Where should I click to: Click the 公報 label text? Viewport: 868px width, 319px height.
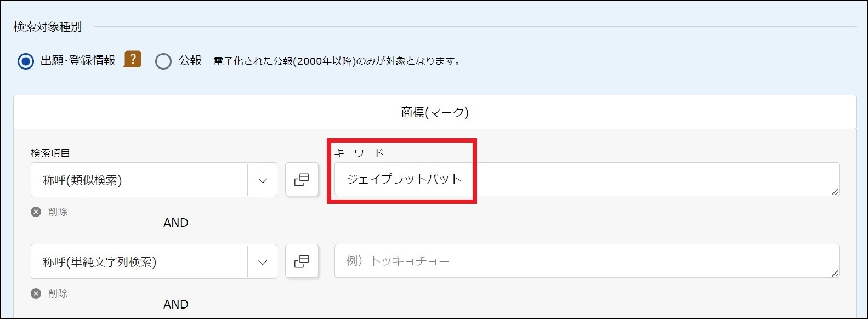tap(190, 61)
